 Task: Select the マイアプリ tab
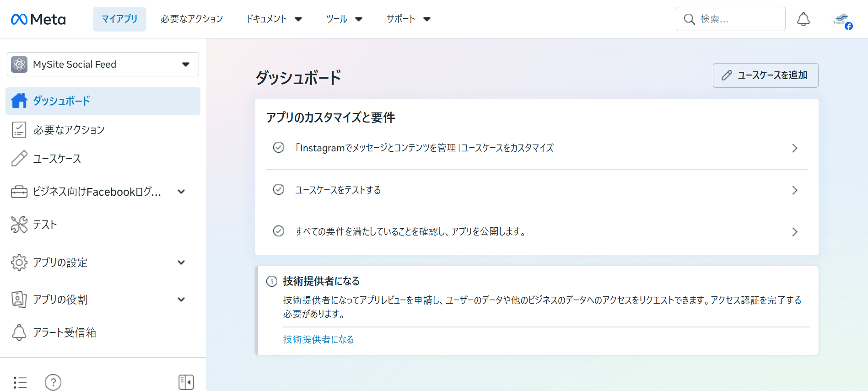click(119, 19)
